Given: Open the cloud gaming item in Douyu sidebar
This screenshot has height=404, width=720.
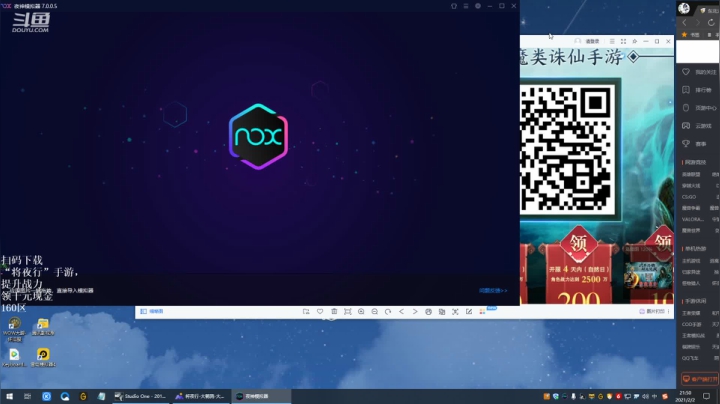Looking at the screenshot, I should [x=699, y=126].
